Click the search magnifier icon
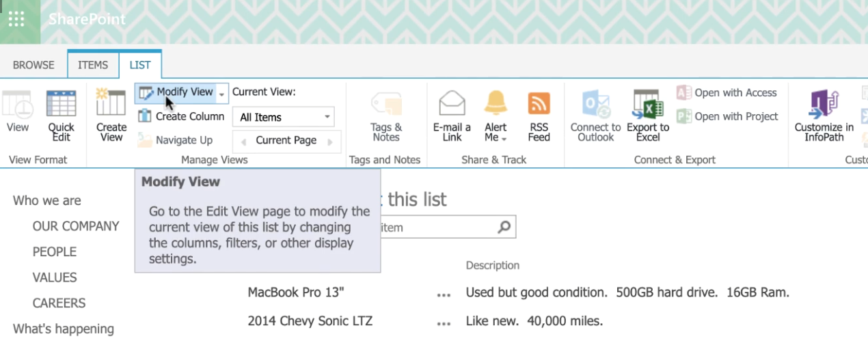This screenshot has height=341, width=868. 504,228
